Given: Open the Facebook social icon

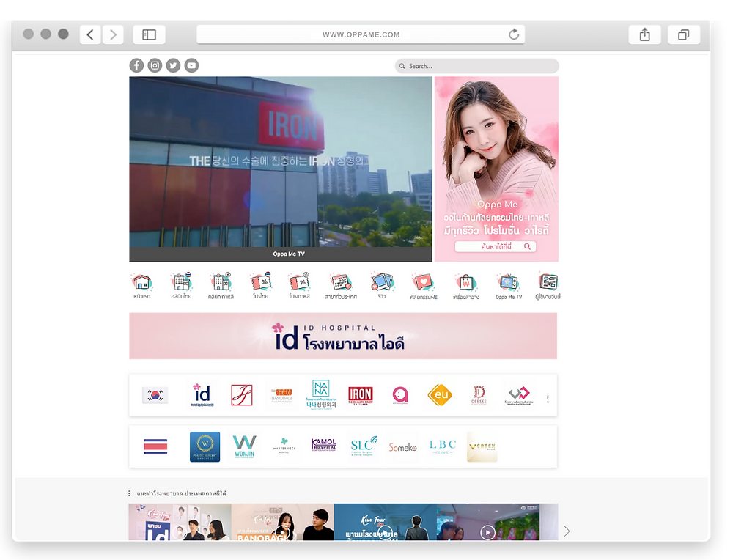Looking at the screenshot, I should click(x=136, y=65).
